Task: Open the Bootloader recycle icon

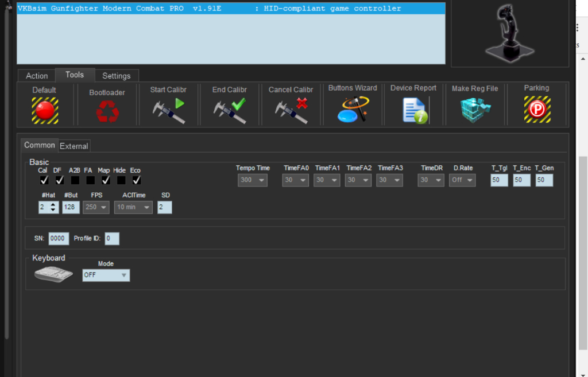Action: point(107,112)
